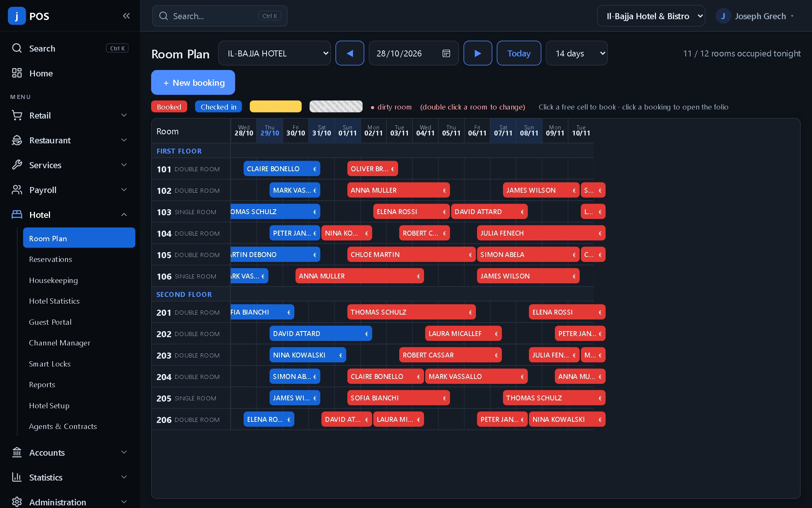Screen dimensions: 812x508
Task: Click the next date arrow button
Action: pos(477,53)
